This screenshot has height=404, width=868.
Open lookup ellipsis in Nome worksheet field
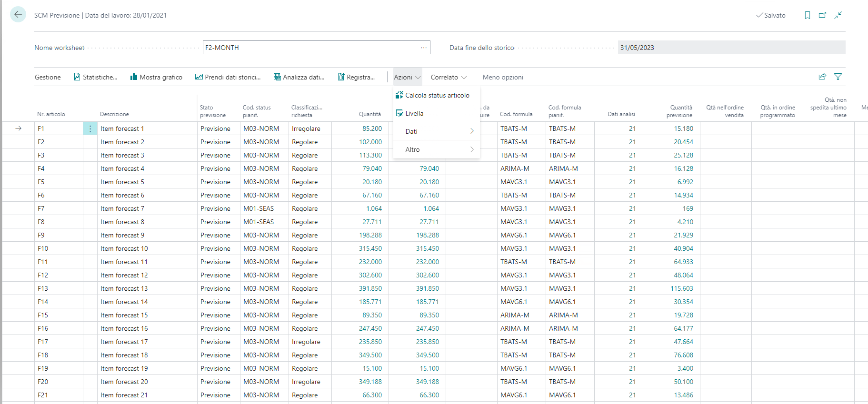[423, 48]
